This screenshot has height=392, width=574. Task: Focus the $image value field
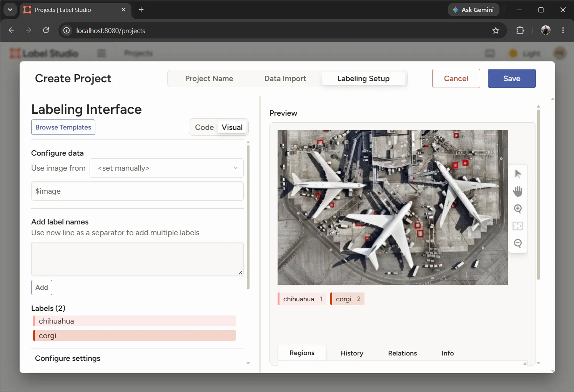click(137, 191)
